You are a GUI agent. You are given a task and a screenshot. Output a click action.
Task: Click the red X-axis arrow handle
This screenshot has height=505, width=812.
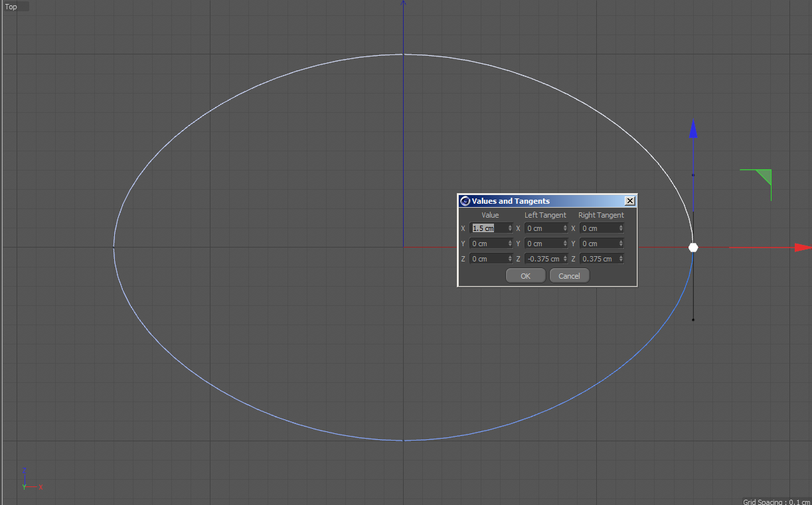[803, 248]
